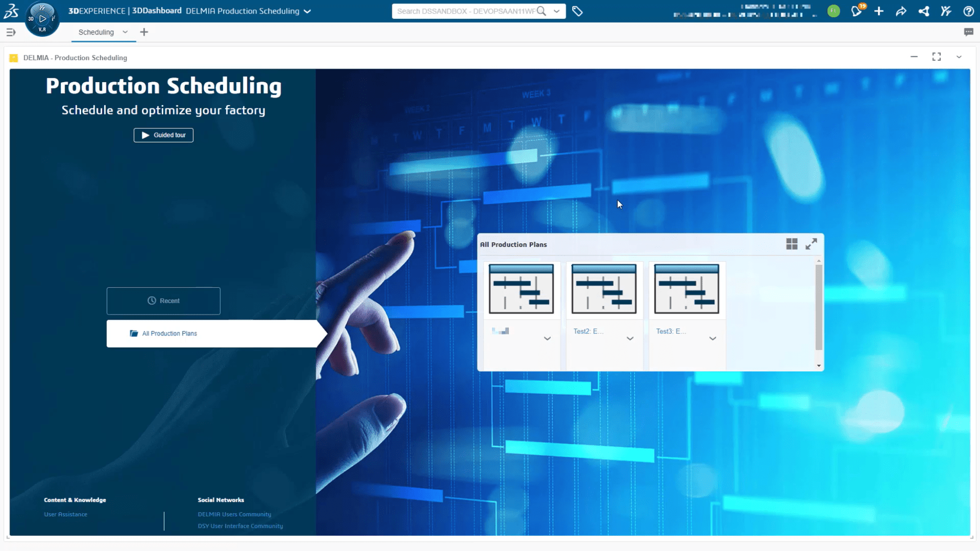
Task: Open the first production plan thumbnail
Action: (521, 289)
